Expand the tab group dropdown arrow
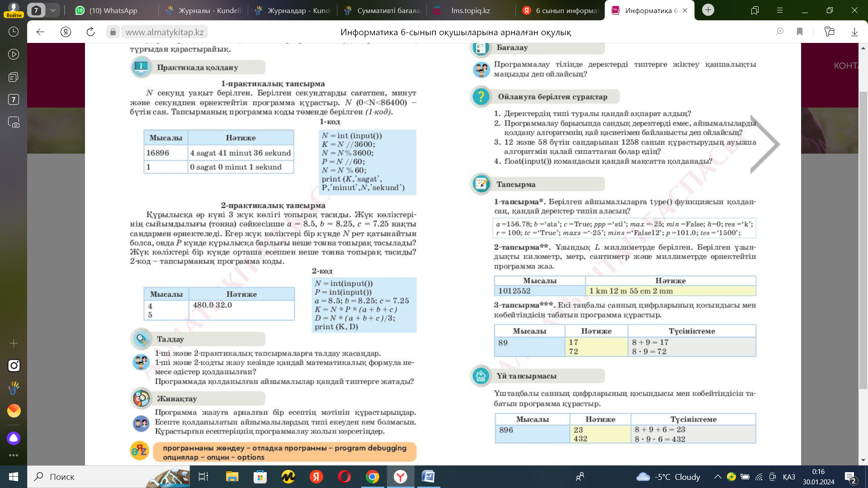 click(53, 10)
